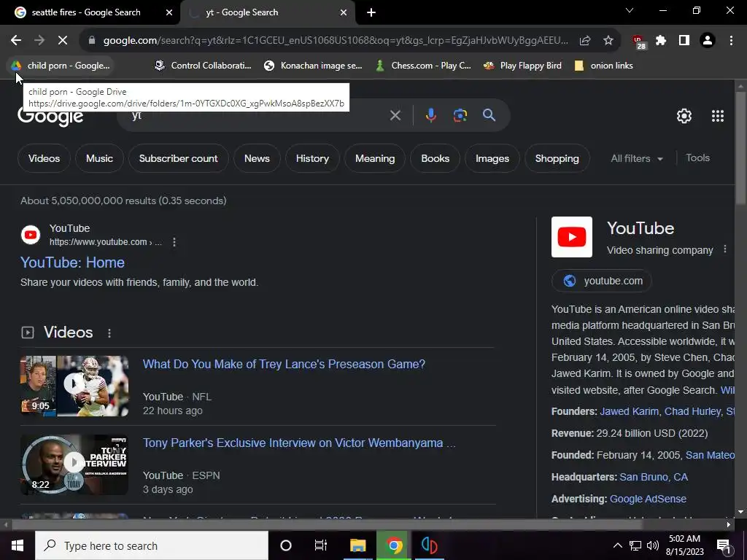Viewport: 747px width, 560px height.
Task: Click the Google logo
Action: pyautogui.click(x=50, y=116)
